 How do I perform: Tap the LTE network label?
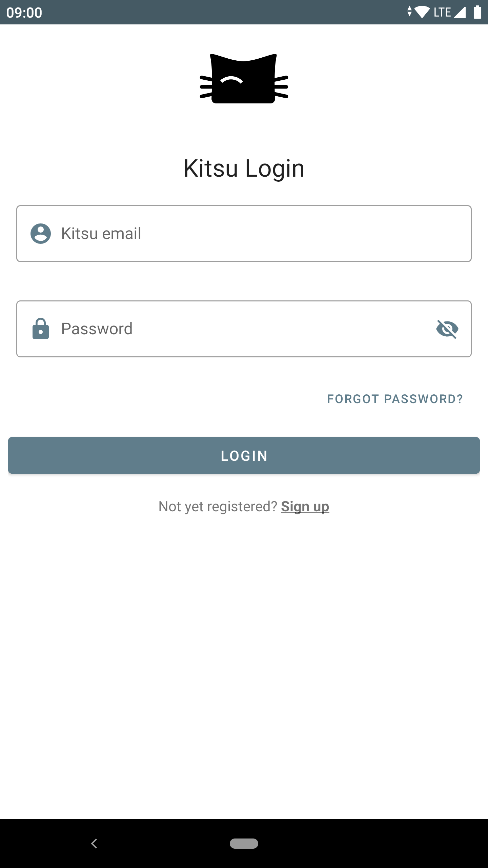pos(442,12)
